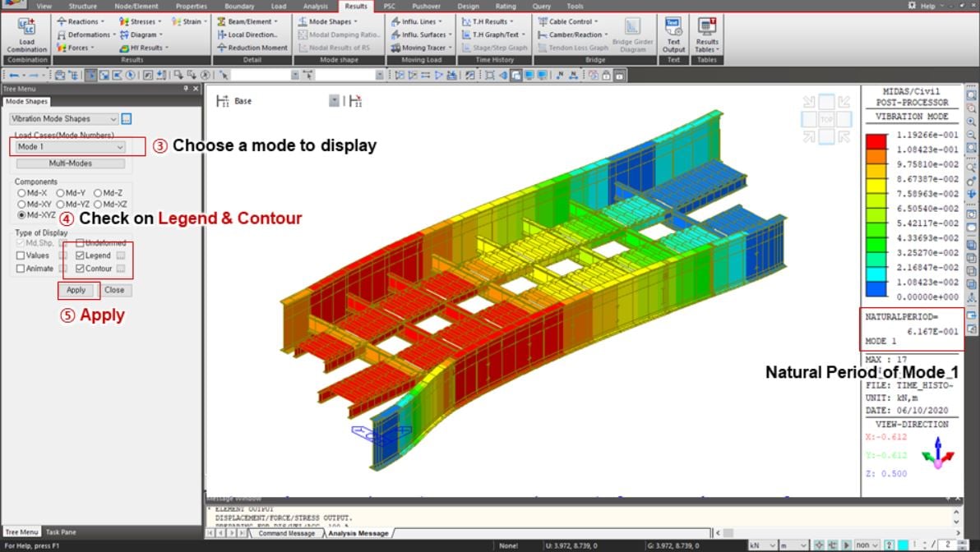
Task: Expand the Deformations ribbon dropdown
Action: pos(114,35)
